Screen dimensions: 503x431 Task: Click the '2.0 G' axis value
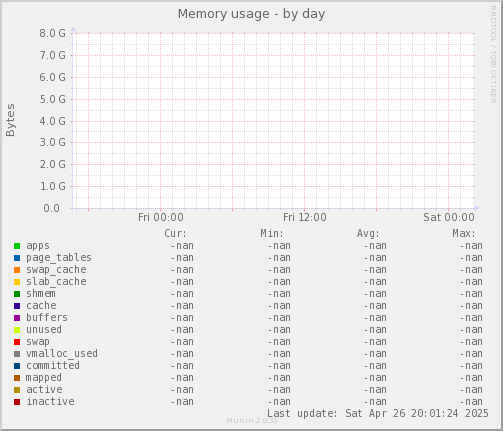point(53,164)
